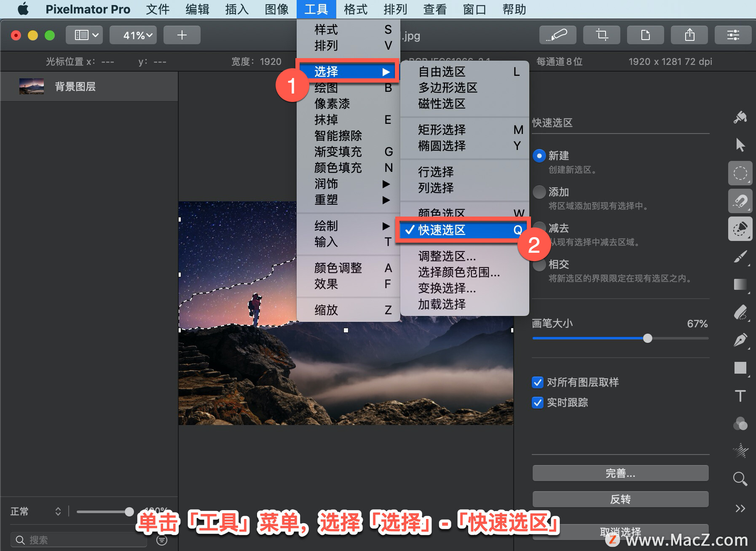The height and width of the screenshot is (551, 756).
Task: Open the zoom level 41% dropdown
Action: coord(133,35)
